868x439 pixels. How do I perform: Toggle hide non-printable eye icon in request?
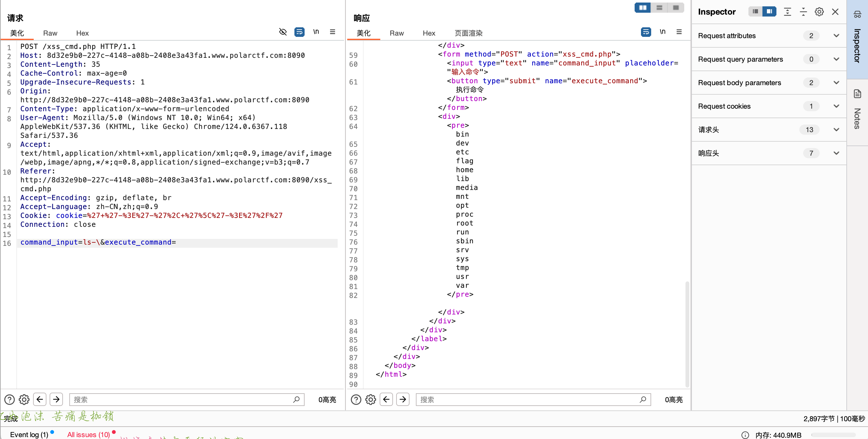pyautogui.click(x=283, y=32)
